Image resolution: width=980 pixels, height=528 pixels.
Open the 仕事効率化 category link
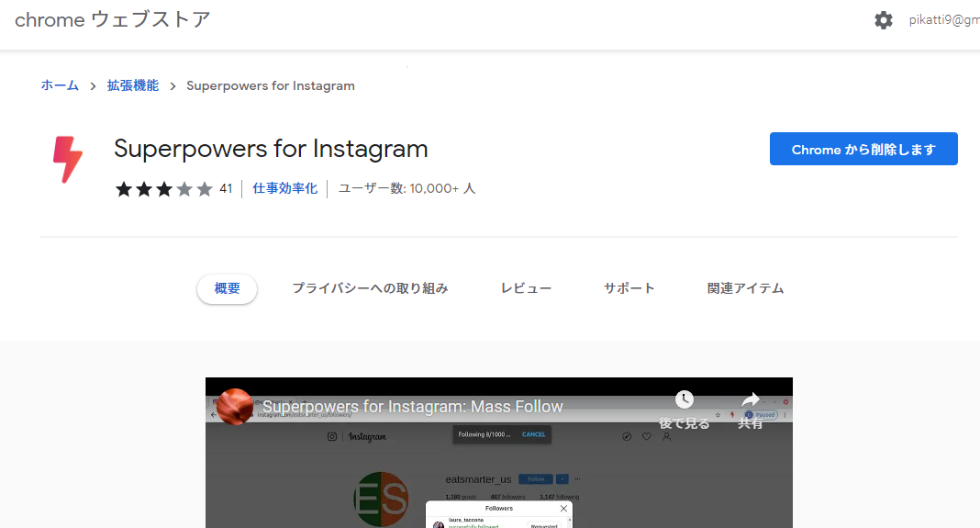[x=285, y=188]
